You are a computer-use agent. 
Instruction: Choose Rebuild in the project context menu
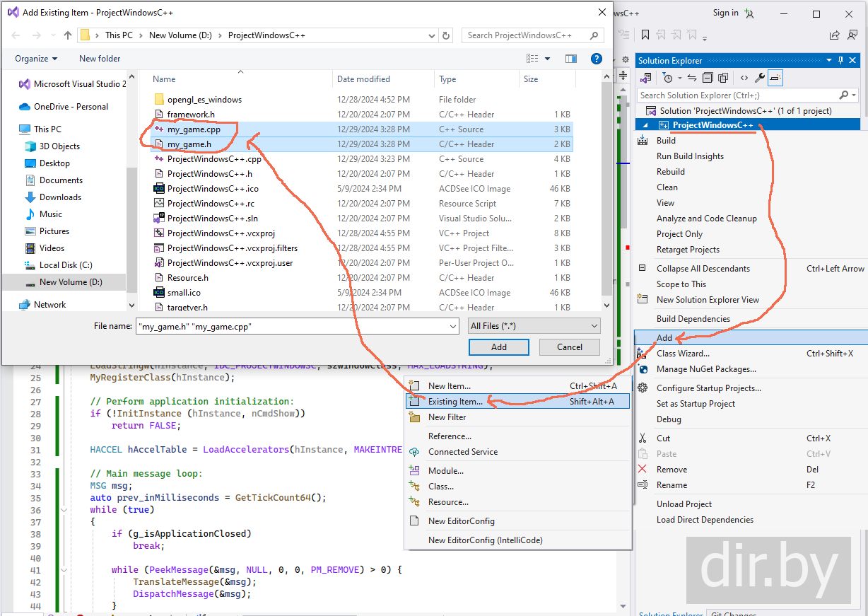click(x=670, y=172)
